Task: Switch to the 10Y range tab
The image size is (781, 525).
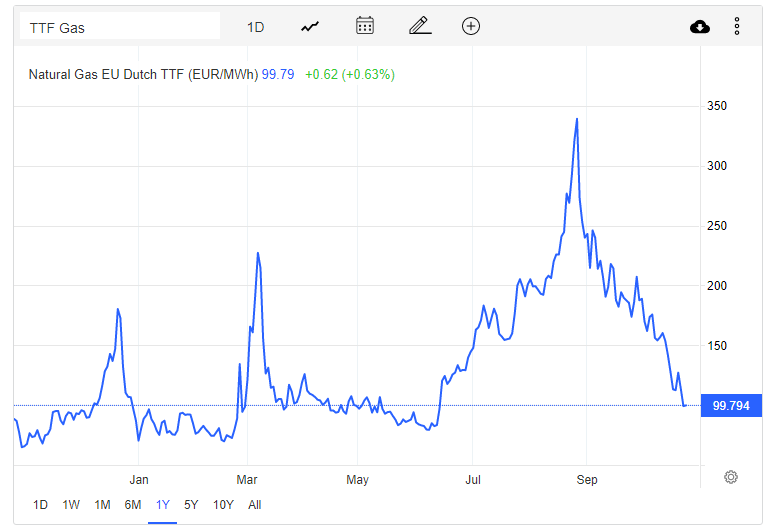Action: click(223, 505)
